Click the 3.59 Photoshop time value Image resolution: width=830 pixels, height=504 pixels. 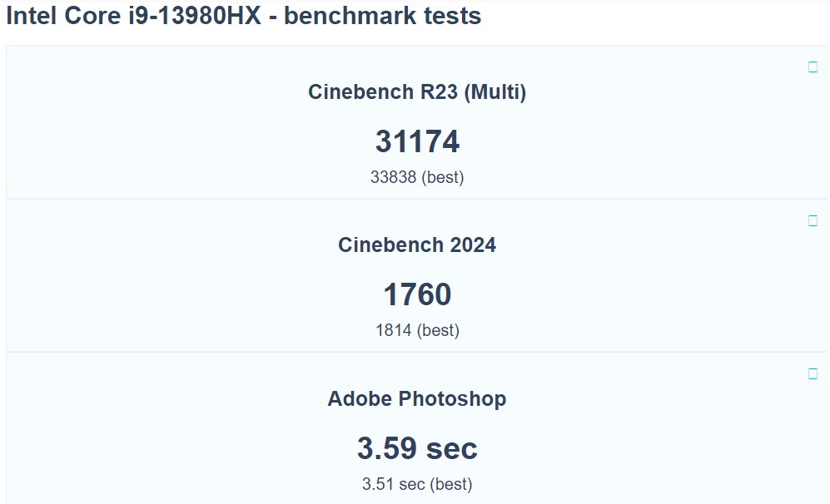[x=387, y=448]
